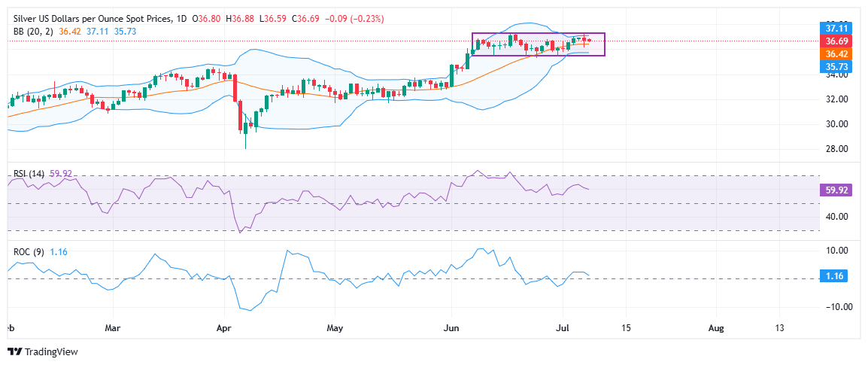The width and height of the screenshot is (868, 365).
Task: Click the Apr label on the time axis
Action: pyautogui.click(x=224, y=328)
